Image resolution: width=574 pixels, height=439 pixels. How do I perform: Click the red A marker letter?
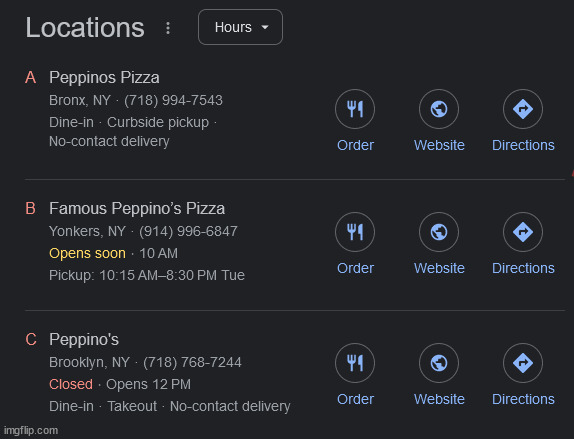(31, 78)
